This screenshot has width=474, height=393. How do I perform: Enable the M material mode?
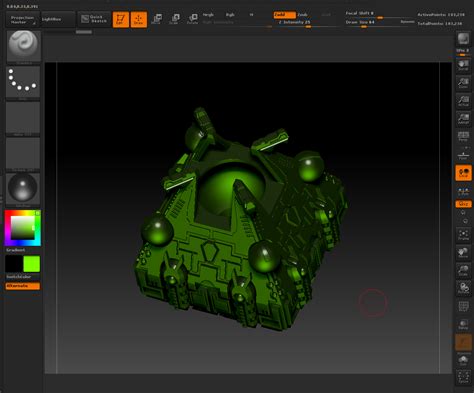pos(251,15)
